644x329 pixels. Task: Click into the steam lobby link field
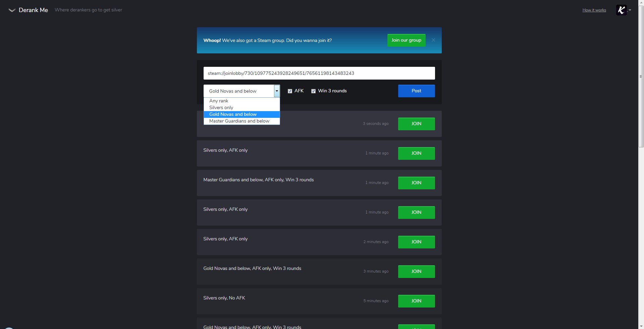(x=319, y=73)
